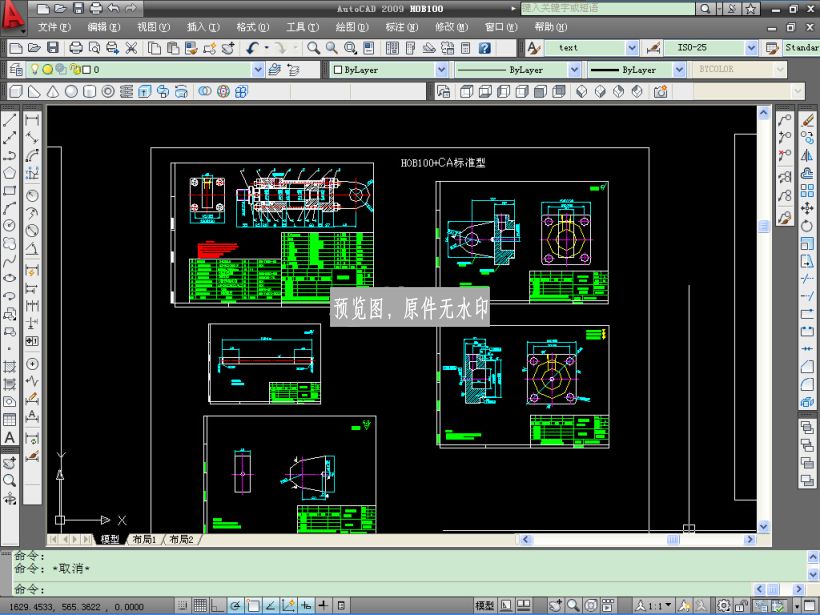820x615 pixels.
Task: Toggle Dynamic Input in status bar
Action: pyautogui.click(x=306, y=606)
